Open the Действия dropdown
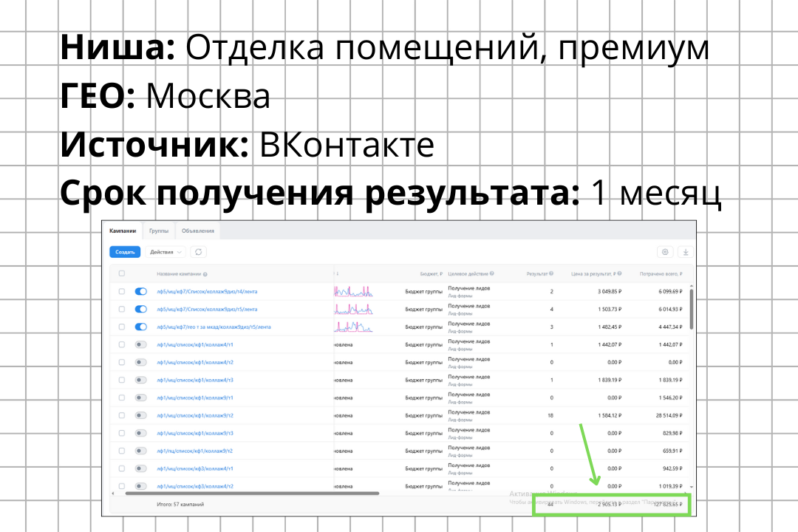The image size is (798, 532). pyautogui.click(x=166, y=252)
